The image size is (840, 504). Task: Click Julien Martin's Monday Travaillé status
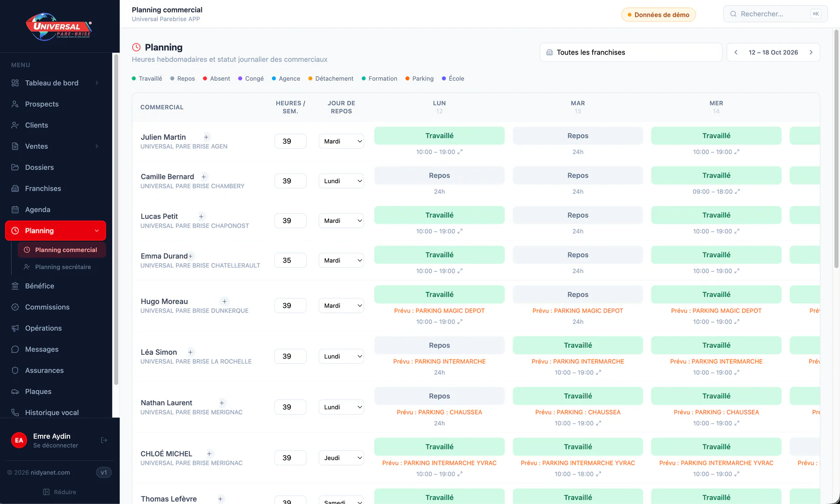439,136
